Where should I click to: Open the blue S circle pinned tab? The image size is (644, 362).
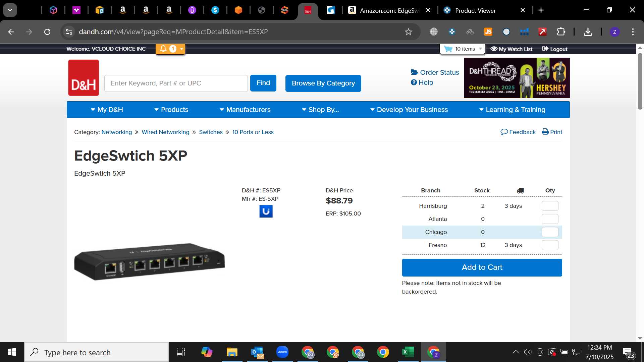pos(215,10)
